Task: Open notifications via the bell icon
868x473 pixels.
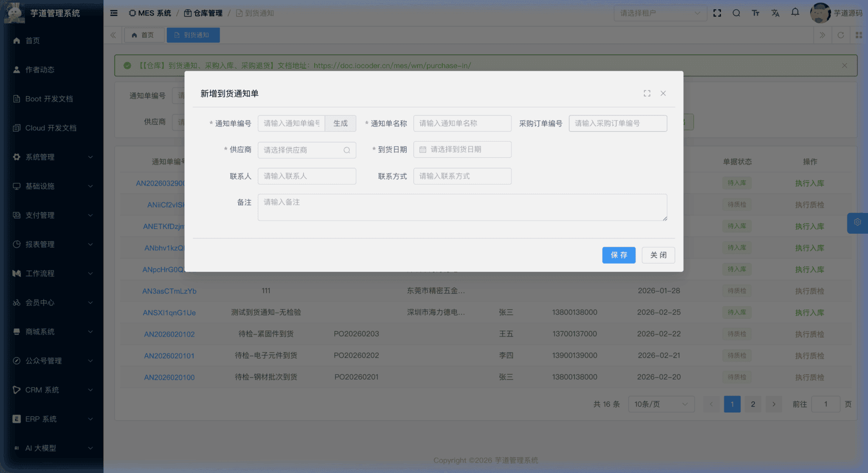Action: pos(795,12)
